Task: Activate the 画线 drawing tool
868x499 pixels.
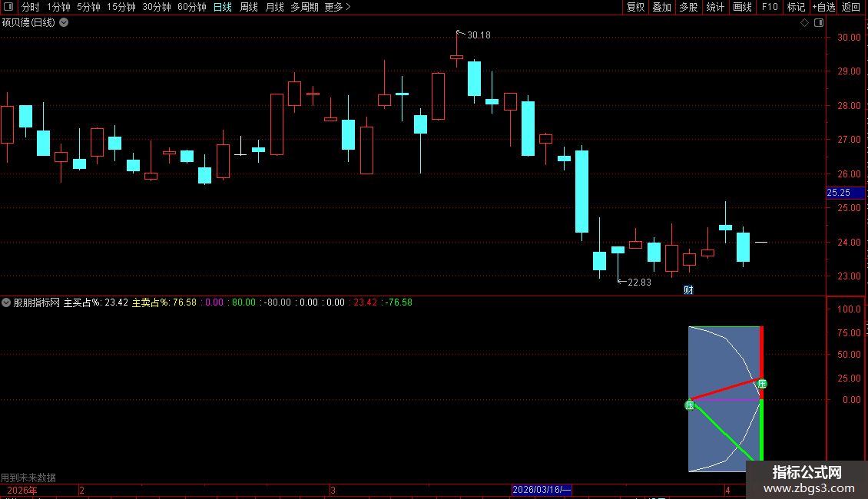Action: click(742, 7)
